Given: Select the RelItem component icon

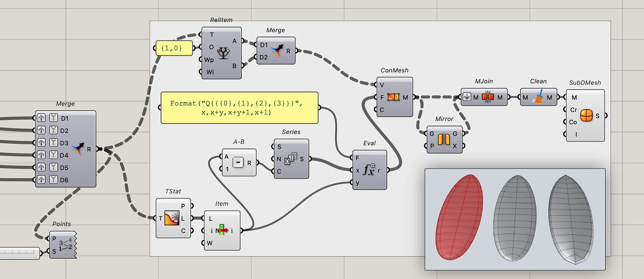Looking at the screenshot, I should [223, 53].
